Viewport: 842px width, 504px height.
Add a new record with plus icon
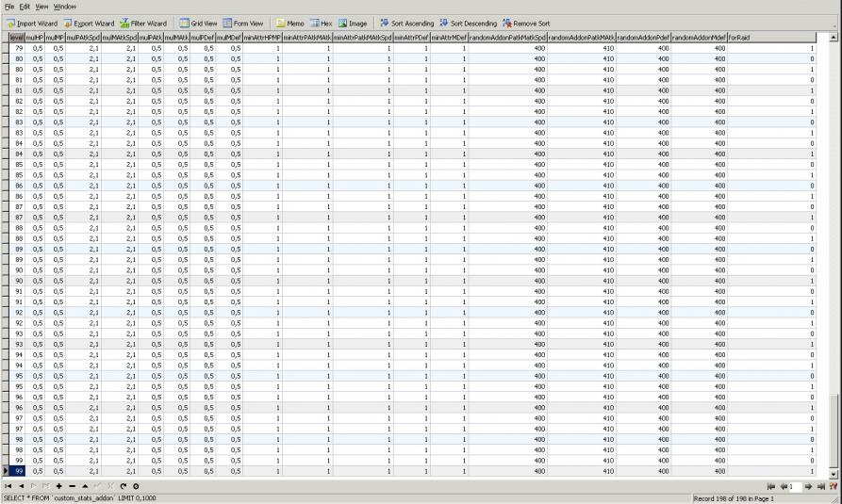[58, 486]
